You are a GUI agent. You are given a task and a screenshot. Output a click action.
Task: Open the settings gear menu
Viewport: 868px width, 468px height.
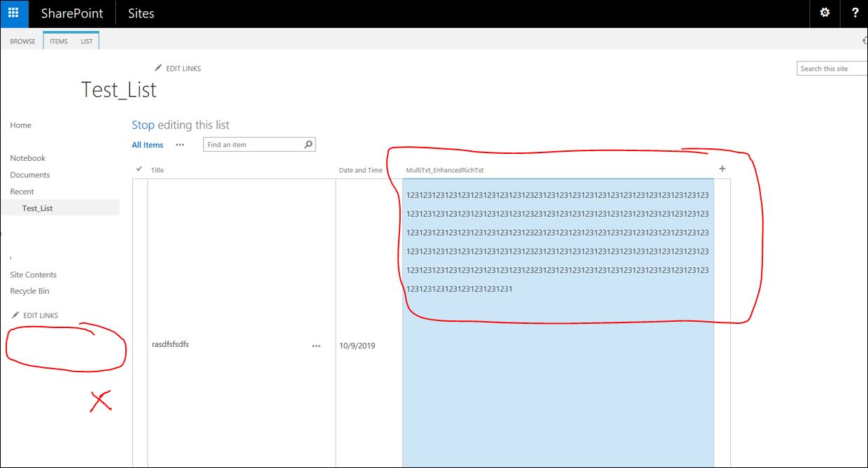pos(825,13)
